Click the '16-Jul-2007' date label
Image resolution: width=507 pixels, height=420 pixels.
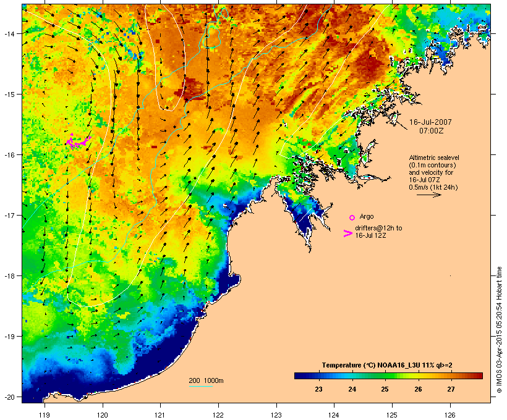point(430,122)
